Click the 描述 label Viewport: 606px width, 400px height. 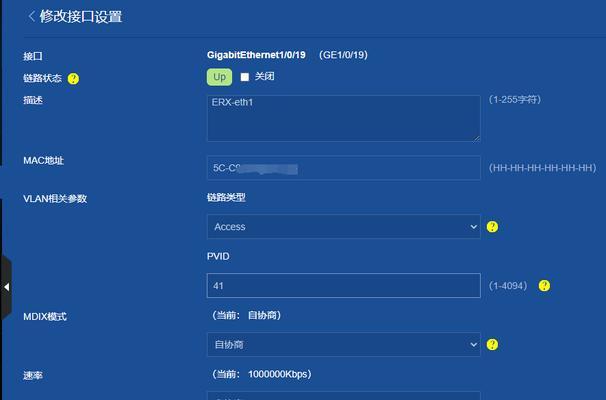(x=33, y=100)
